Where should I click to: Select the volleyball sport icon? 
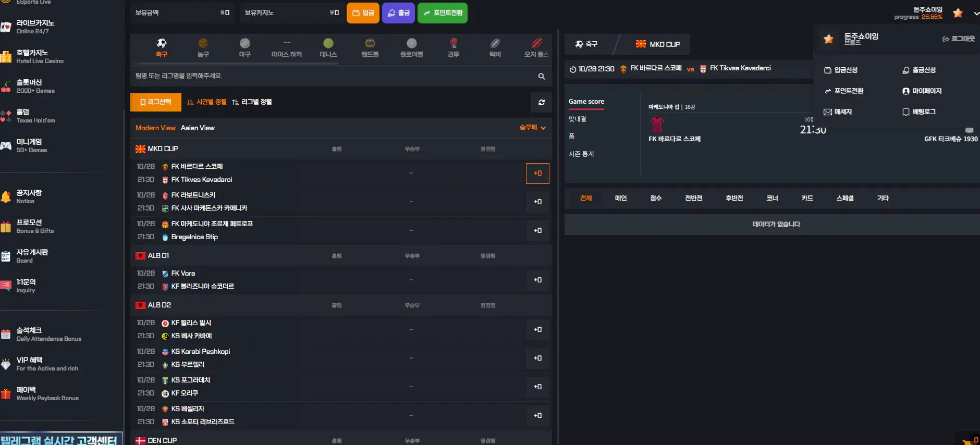[x=412, y=43]
